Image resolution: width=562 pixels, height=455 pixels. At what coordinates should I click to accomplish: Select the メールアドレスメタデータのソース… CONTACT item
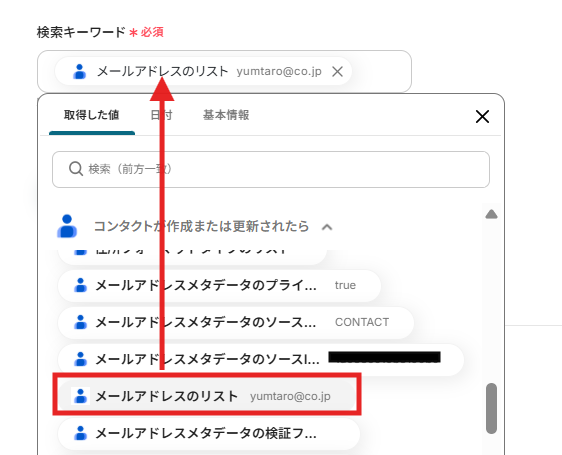click(236, 322)
